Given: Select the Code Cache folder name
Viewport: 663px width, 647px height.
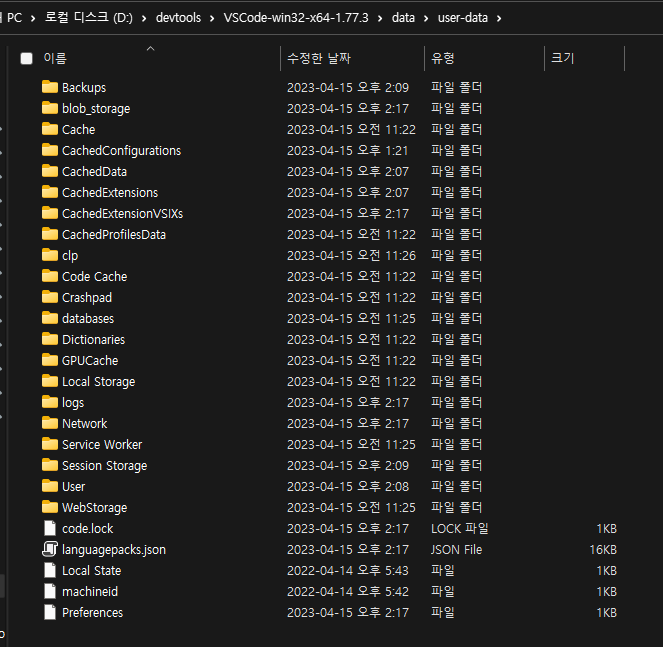Looking at the screenshot, I should pyautogui.click(x=95, y=277).
